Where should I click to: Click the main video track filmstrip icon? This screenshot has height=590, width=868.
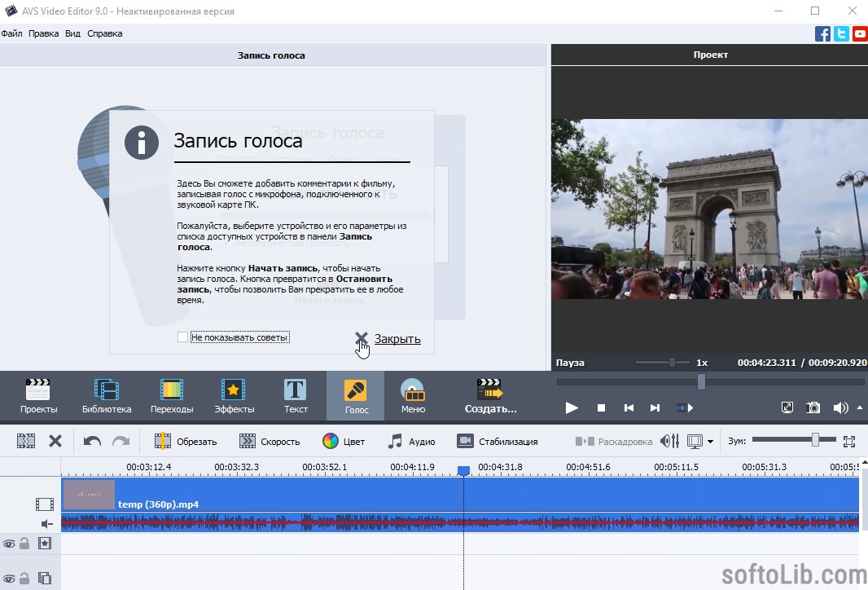click(45, 504)
